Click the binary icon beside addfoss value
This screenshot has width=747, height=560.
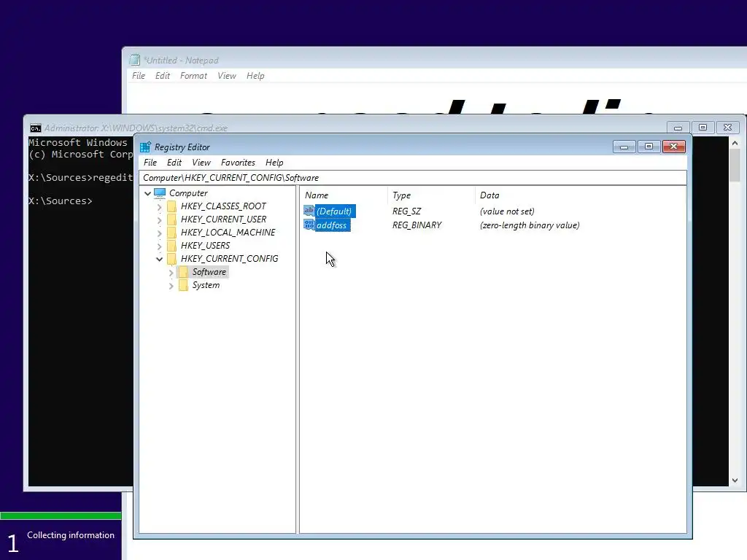pyautogui.click(x=309, y=225)
